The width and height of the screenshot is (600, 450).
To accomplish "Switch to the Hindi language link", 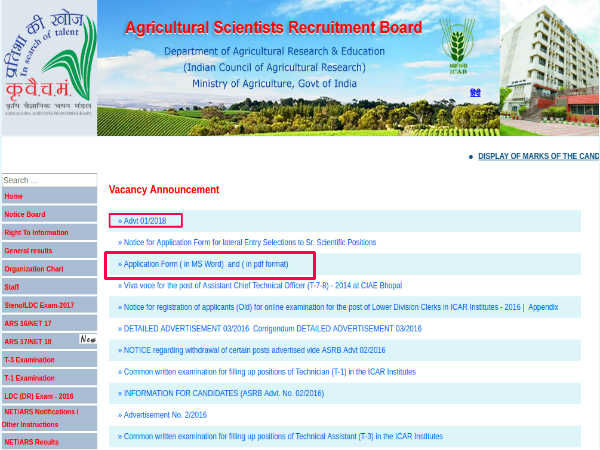I will (475, 93).
